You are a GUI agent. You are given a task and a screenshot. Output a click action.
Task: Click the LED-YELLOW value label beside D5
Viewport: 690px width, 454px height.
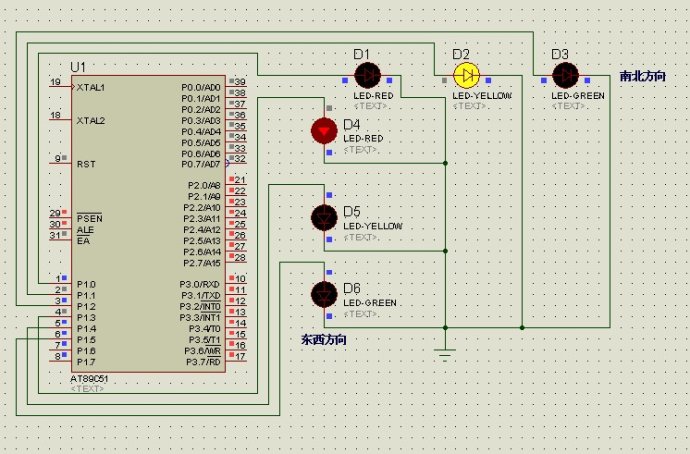(373, 226)
